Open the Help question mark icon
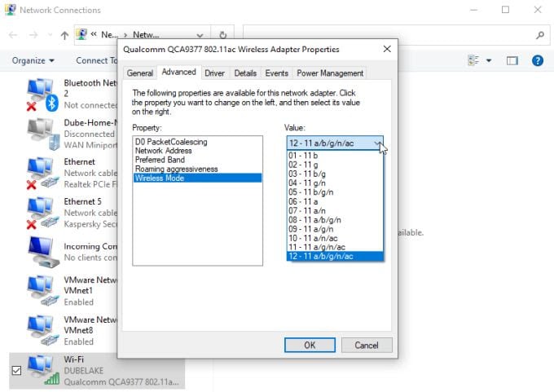 [538, 60]
